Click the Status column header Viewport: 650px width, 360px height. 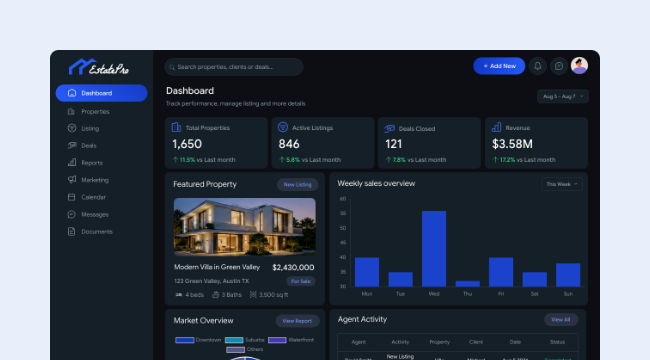[x=558, y=342]
